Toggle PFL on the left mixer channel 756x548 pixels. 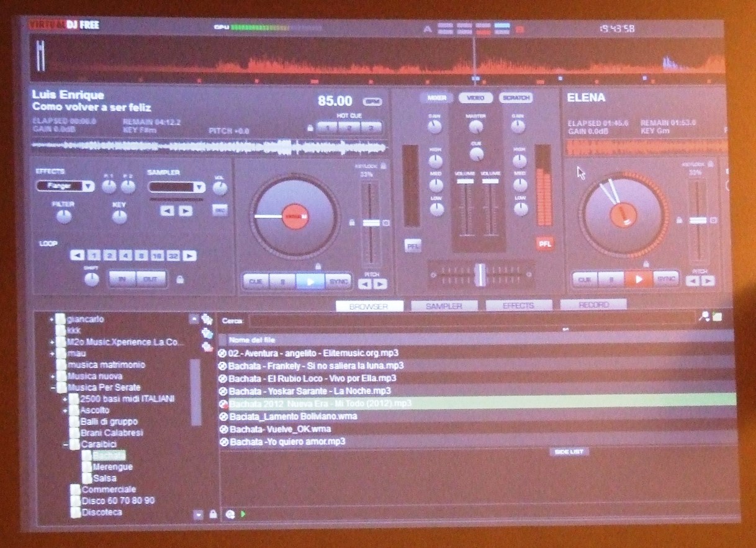[x=412, y=246]
